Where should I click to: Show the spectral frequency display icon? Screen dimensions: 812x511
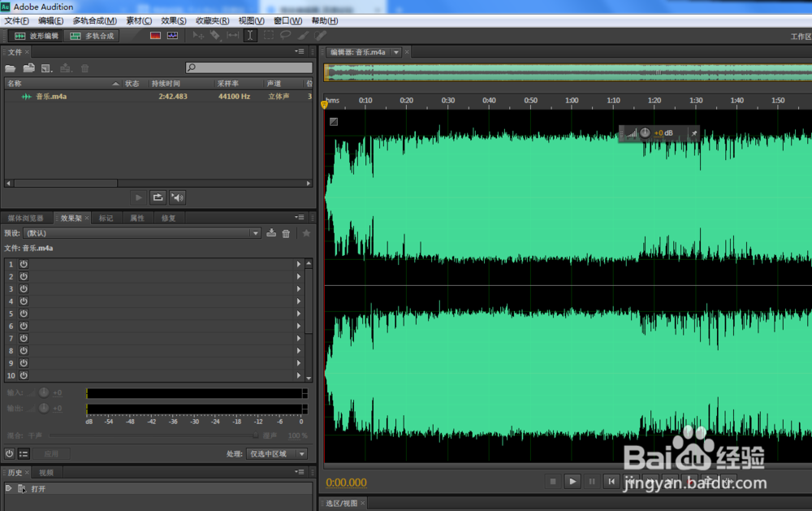coord(155,35)
